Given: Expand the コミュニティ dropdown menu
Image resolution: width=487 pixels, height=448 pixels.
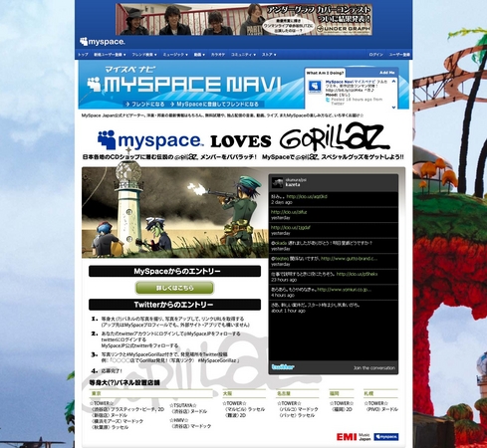Looking at the screenshot, I should [x=243, y=55].
